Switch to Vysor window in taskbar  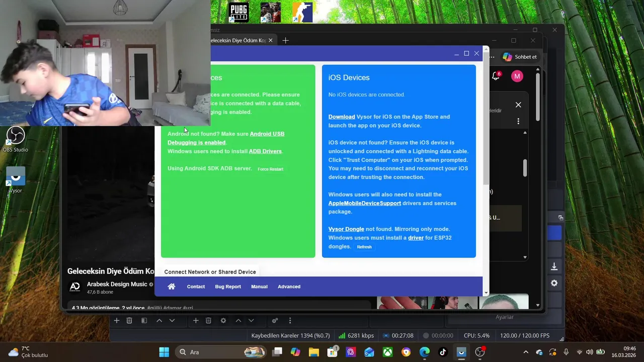(461, 352)
